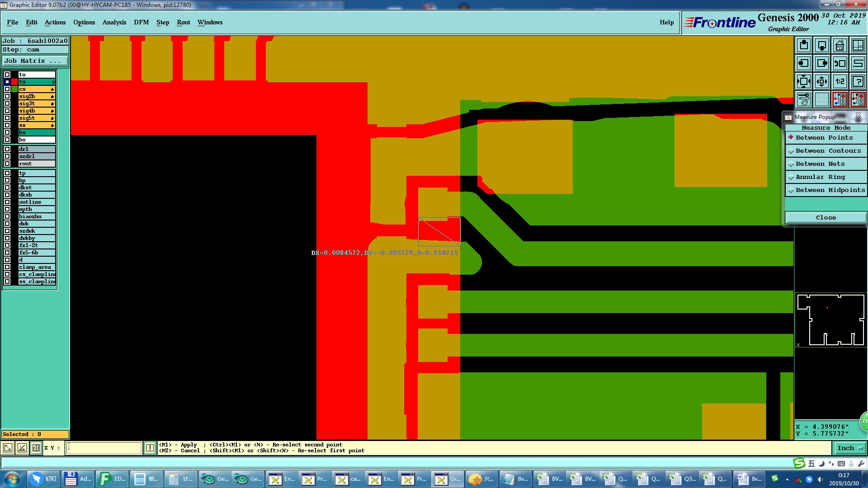Screen dimensions: 868x488
Task: Click the green cs layer color swatch
Action: click(x=14, y=89)
